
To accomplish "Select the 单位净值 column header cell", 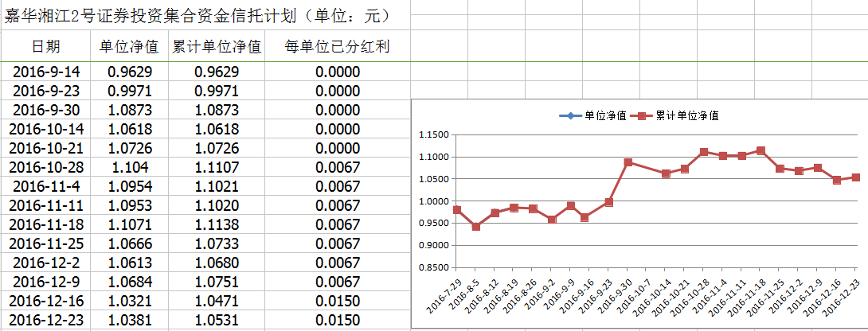I will coord(130,47).
